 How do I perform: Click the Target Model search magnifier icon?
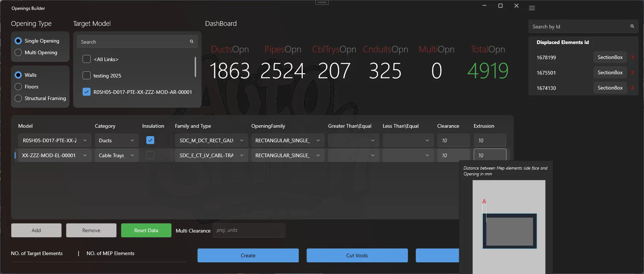(192, 41)
